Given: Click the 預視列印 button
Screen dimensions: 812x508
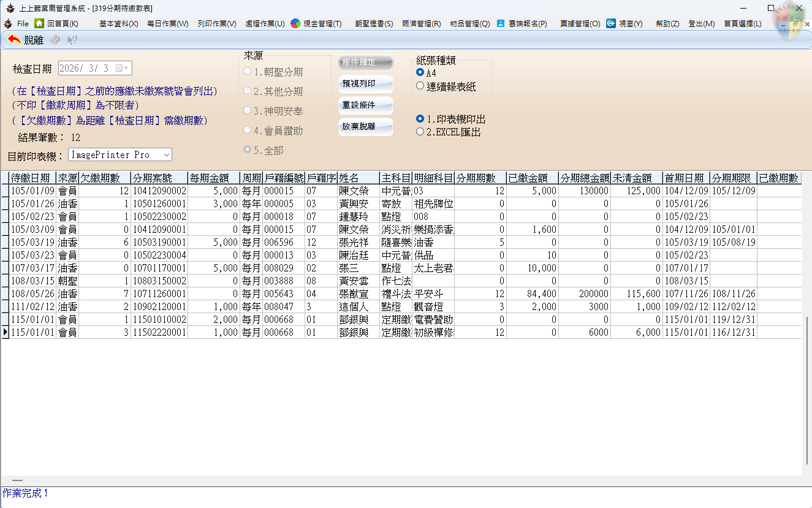Looking at the screenshot, I should point(365,84).
